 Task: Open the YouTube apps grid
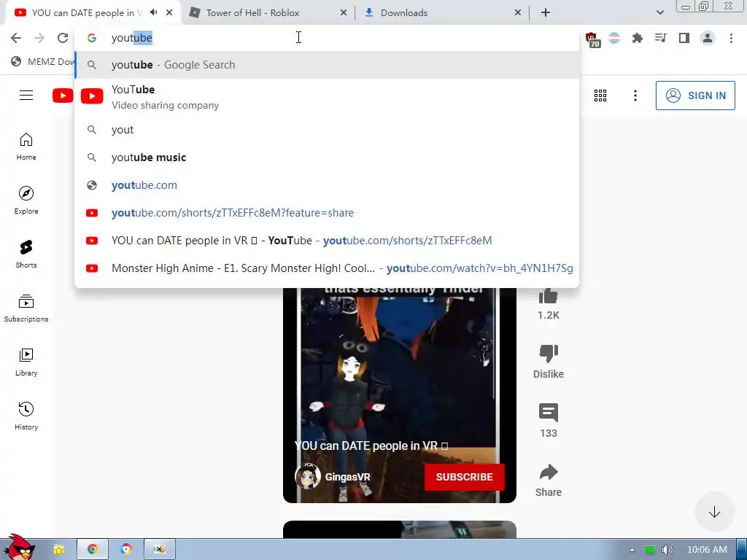pos(600,96)
